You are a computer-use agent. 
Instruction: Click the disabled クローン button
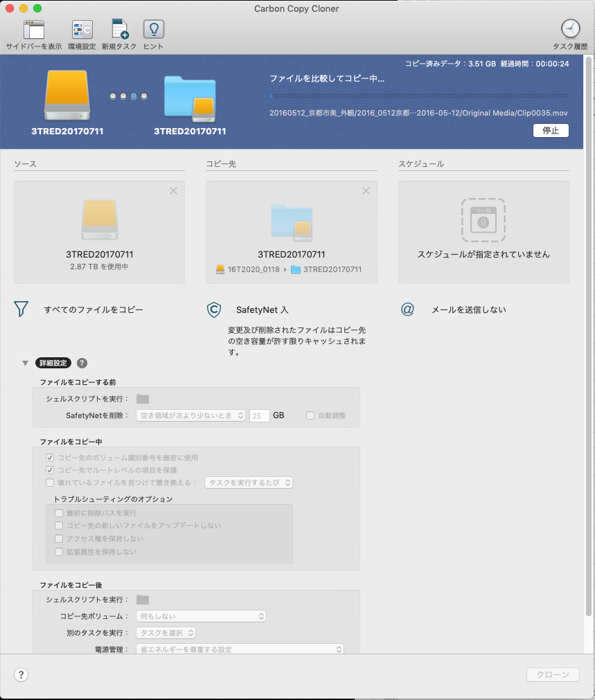553,674
